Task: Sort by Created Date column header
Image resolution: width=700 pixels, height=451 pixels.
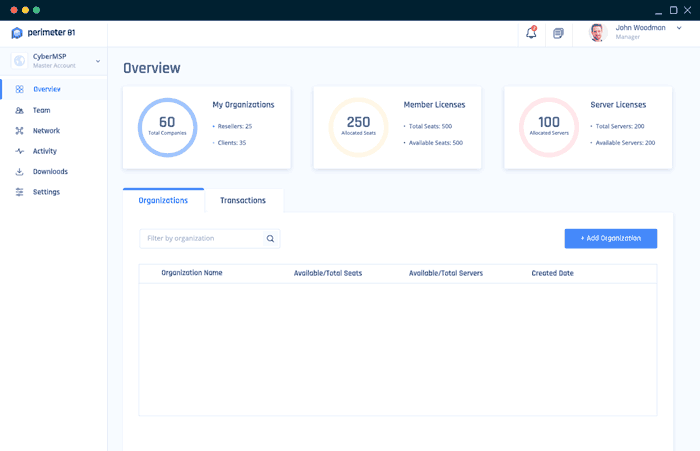Action: [x=552, y=273]
